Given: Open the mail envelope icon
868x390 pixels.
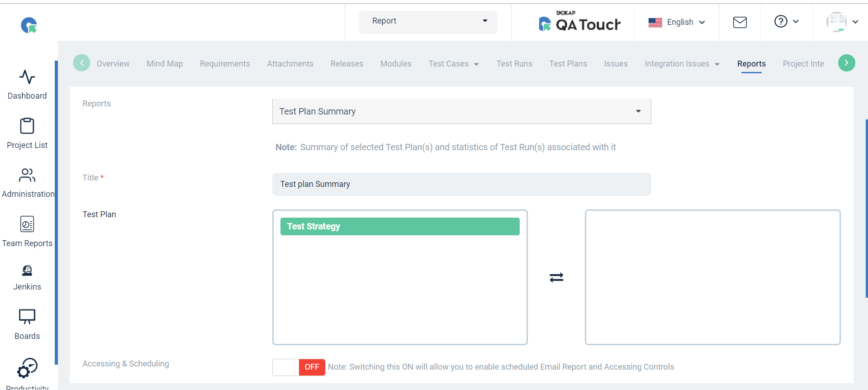Looking at the screenshot, I should 740,22.
